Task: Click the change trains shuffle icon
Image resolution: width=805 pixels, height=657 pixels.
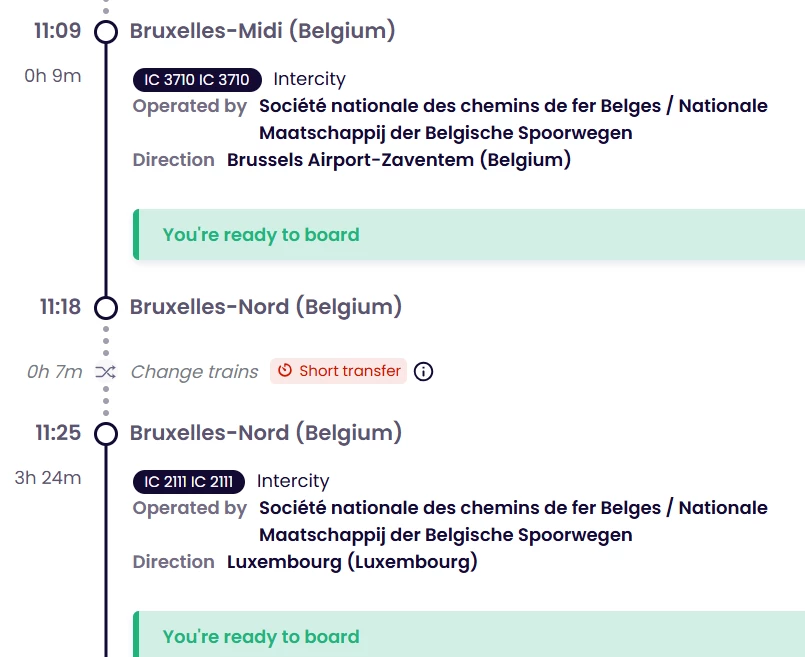Action: click(x=106, y=372)
